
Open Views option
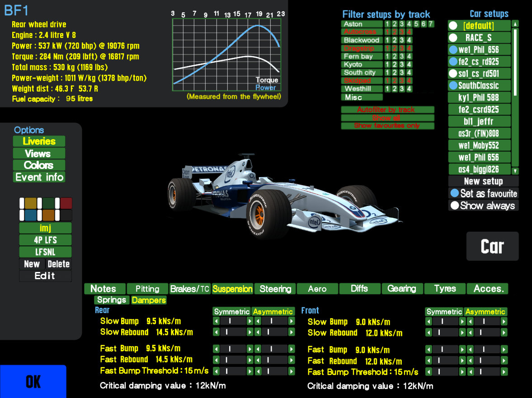tap(39, 153)
